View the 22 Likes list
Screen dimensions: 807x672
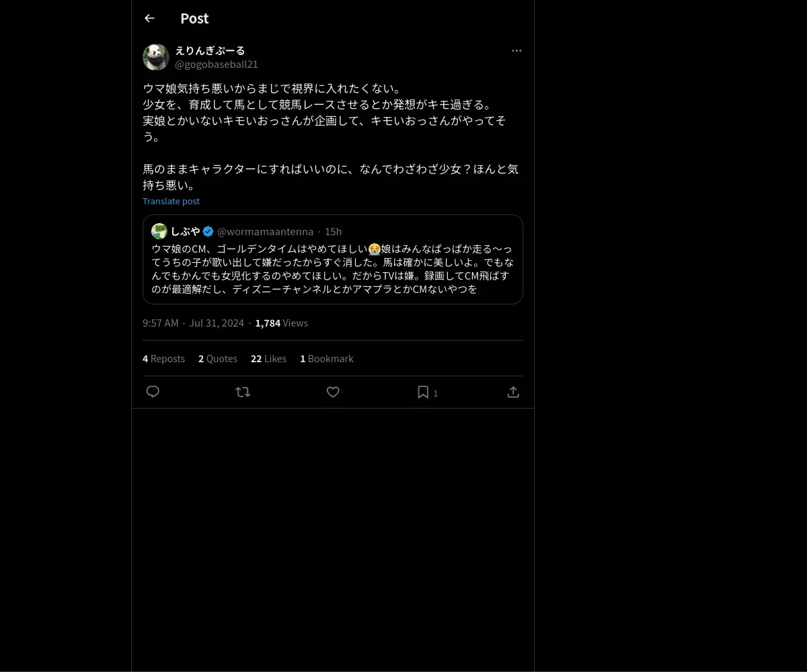(268, 359)
